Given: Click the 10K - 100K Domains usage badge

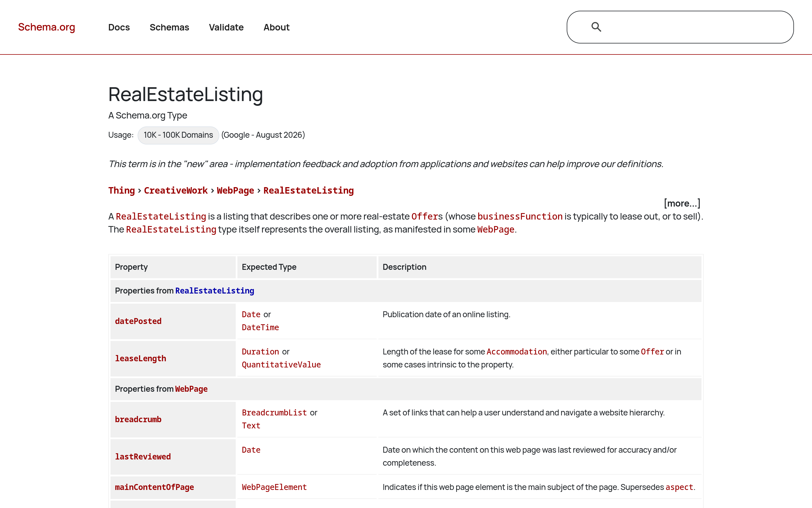Looking at the screenshot, I should [178, 135].
